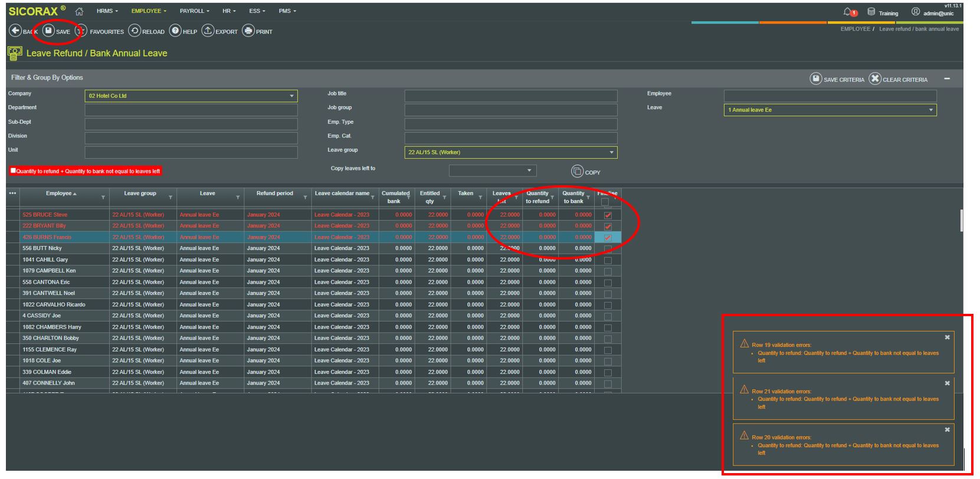Enable 'Quantity to refund + bank not equal' checkbox

pos(14,170)
